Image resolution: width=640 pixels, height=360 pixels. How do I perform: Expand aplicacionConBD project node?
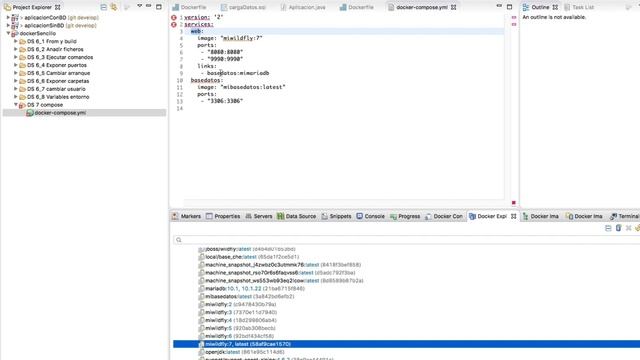(x=8, y=18)
